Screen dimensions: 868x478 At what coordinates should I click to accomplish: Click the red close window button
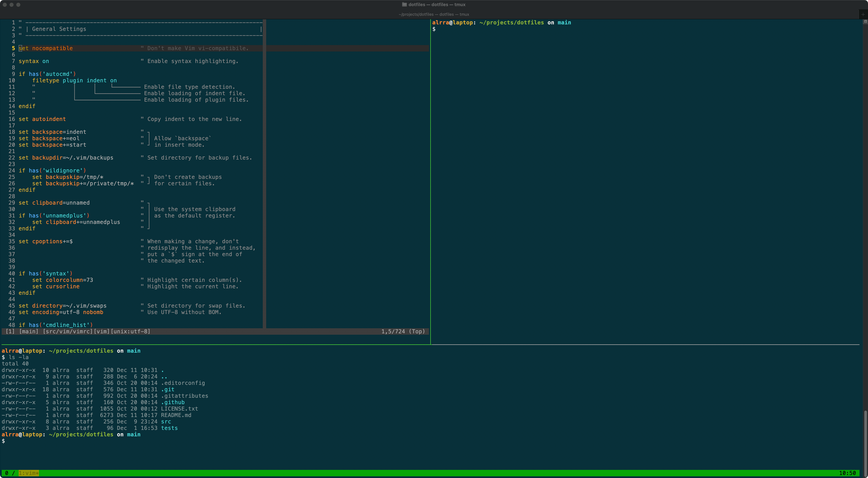click(5, 5)
